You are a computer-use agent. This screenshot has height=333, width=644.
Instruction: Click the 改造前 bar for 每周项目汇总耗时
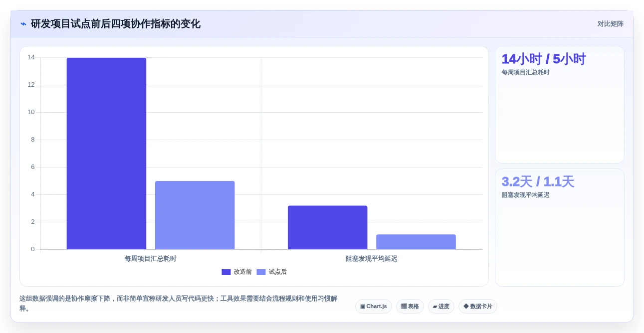point(106,154)
